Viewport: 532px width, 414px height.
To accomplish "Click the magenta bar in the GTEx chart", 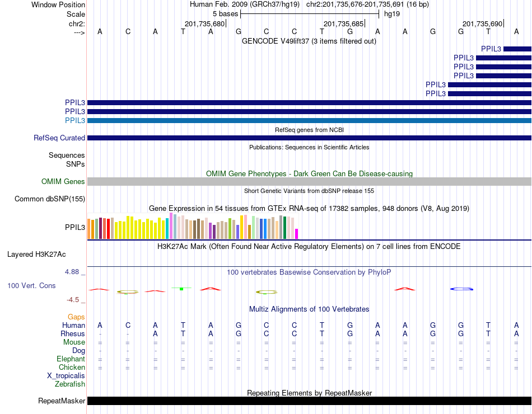I will [x=297, y=234].
